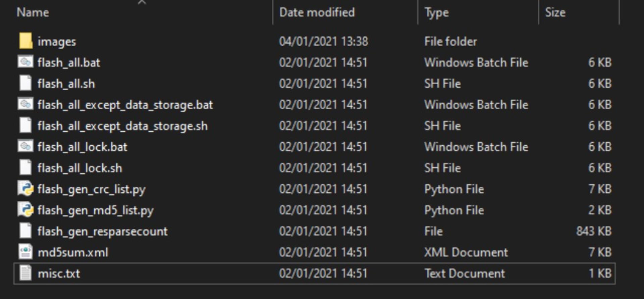
Task: Click the 843 KB size entry
Action: point(594,231)
